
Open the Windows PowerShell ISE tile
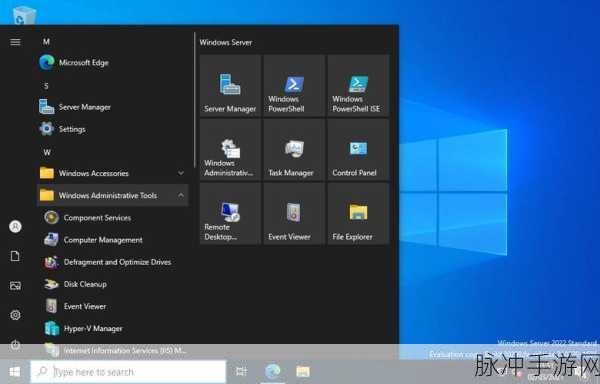pos(358,85)
